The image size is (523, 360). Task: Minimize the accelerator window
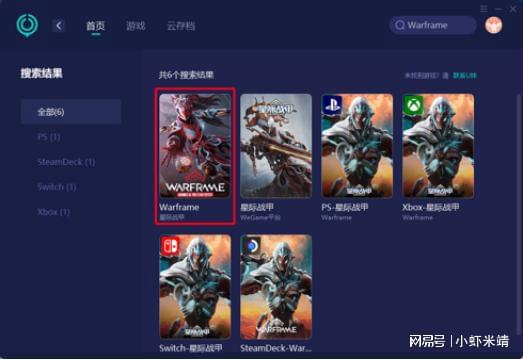coord(498,9)
